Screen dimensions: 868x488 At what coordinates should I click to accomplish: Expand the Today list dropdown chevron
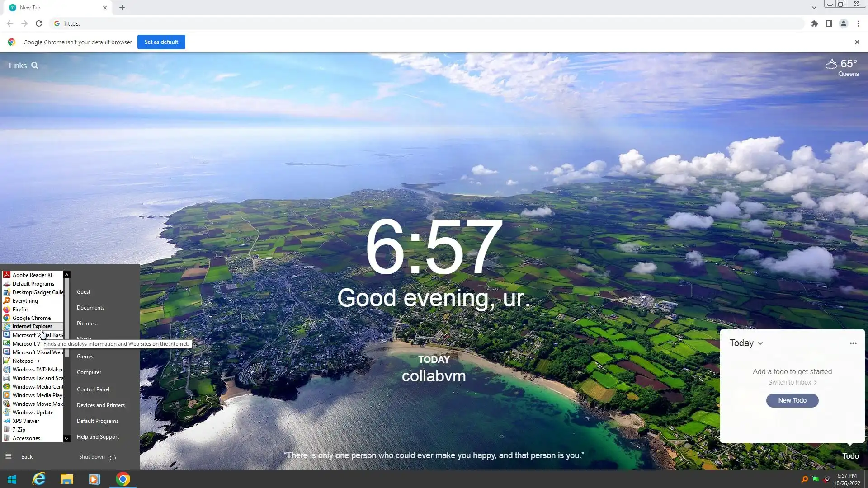pyautogui.click(x=760, y=343)
